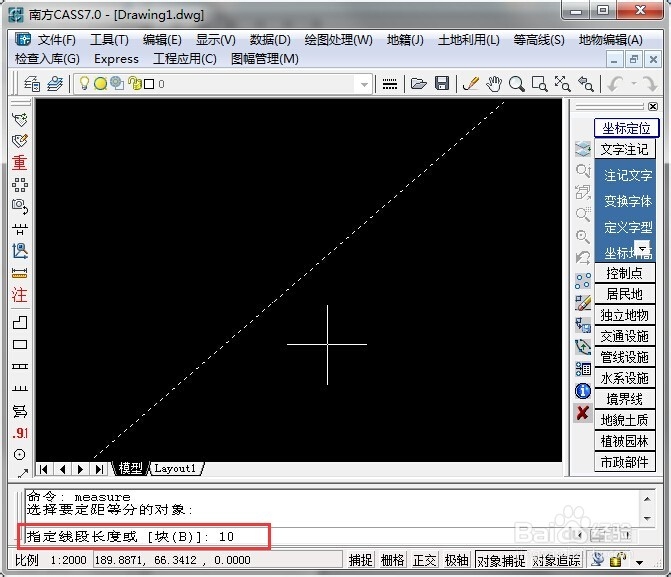Toggle 捕捉 snap mode
Screen dimensions: 671x577
pos(360,560)
